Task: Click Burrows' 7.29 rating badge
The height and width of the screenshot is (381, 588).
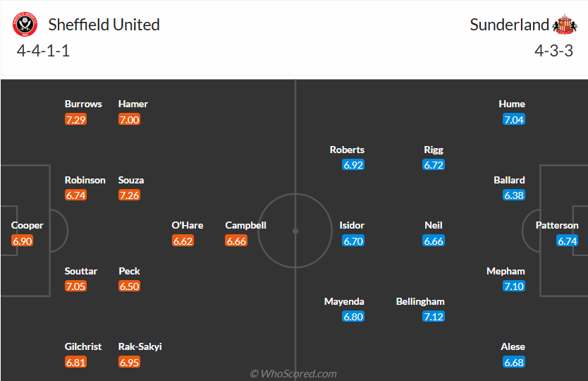Action: 75,120
